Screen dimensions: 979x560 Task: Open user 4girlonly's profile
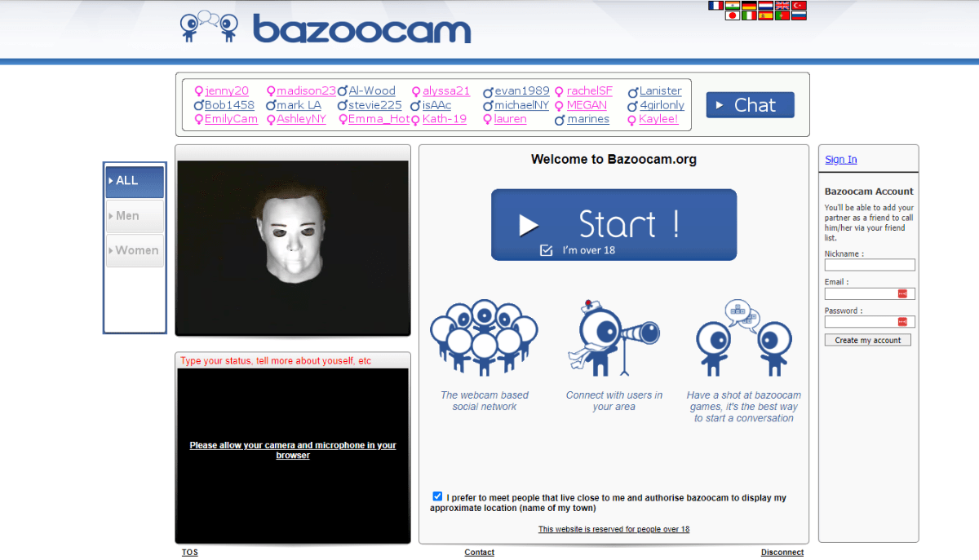point(662,105)
